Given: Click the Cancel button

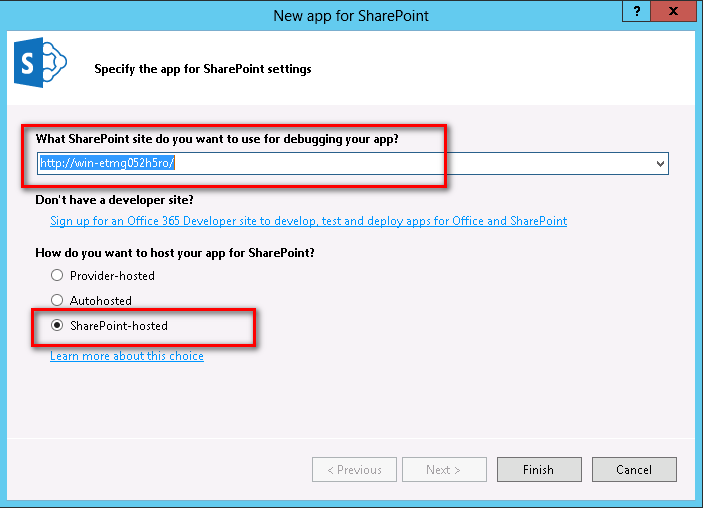Looking at the screenshot, I should 634,469.
